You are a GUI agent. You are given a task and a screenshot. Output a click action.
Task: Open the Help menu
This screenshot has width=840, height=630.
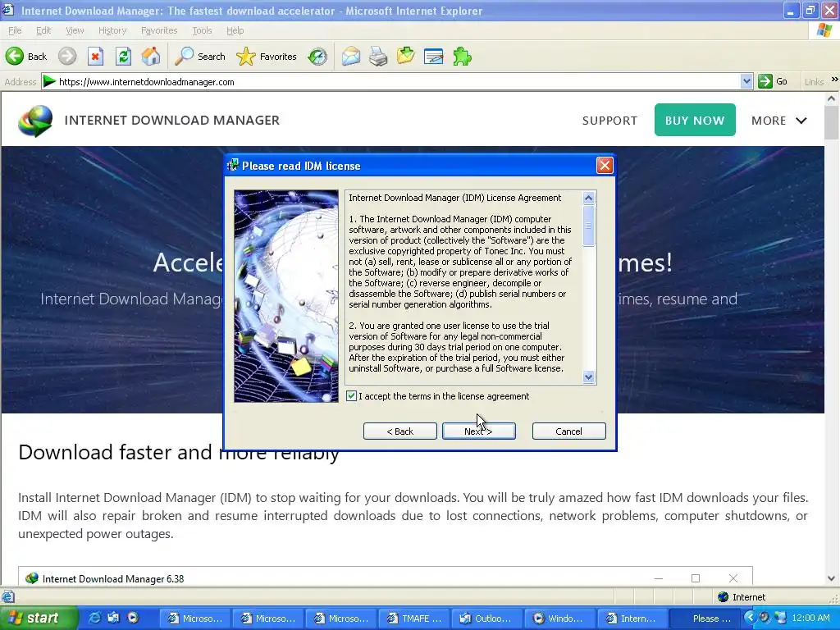click(235, 30)
